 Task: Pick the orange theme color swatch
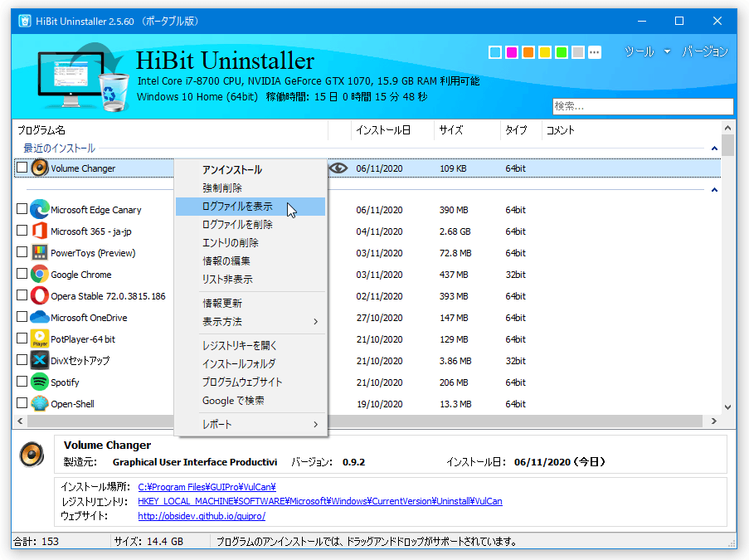tap(528, 52)
